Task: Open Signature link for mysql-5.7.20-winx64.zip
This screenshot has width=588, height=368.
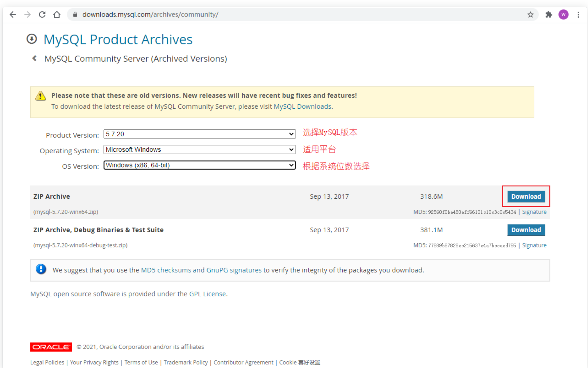Action: coord(534,212)
